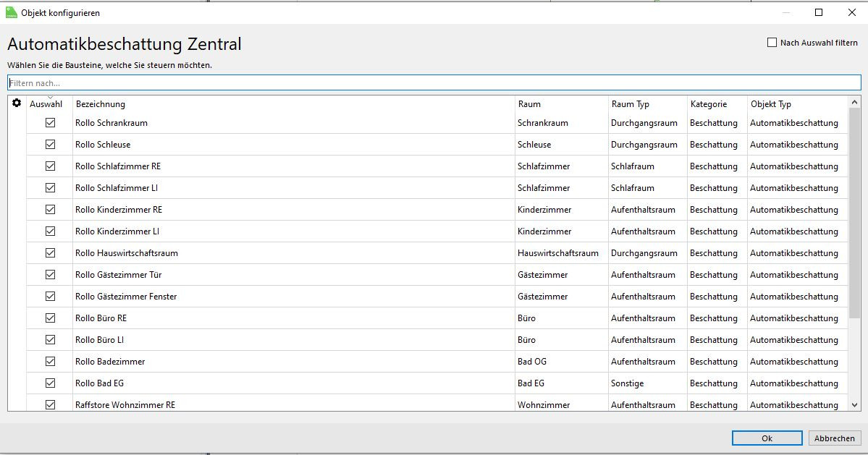Viewport: 868px width, 455px height.
Task: Deselect Rollo Kinderzimmer RE checkbox
Action: [x=50, y=210]
